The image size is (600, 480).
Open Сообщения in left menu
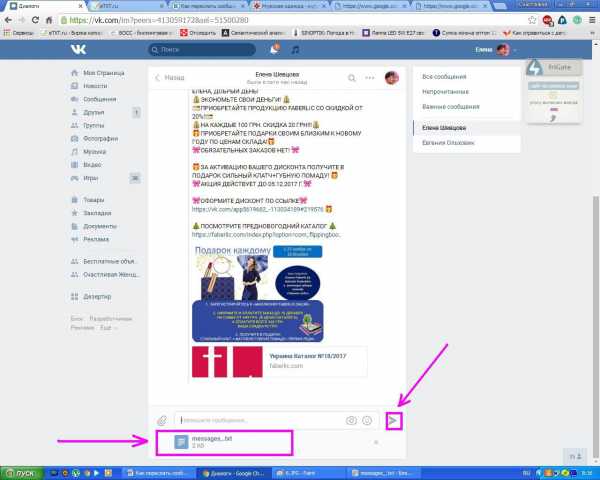point(99,99)
